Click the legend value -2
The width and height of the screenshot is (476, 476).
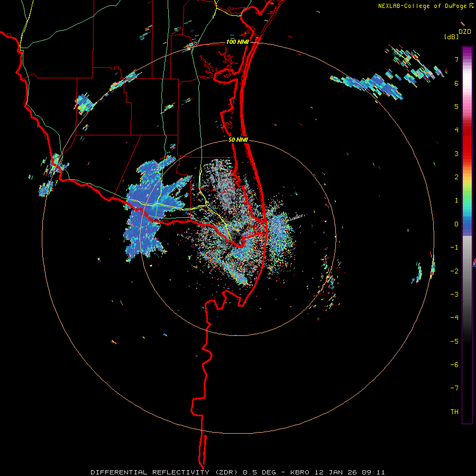tap(454, 271)
